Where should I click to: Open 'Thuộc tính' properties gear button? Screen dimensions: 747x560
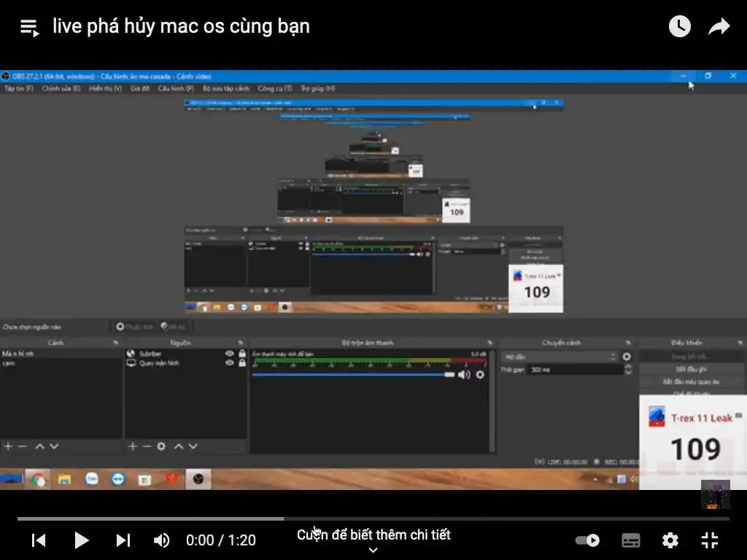134,327
